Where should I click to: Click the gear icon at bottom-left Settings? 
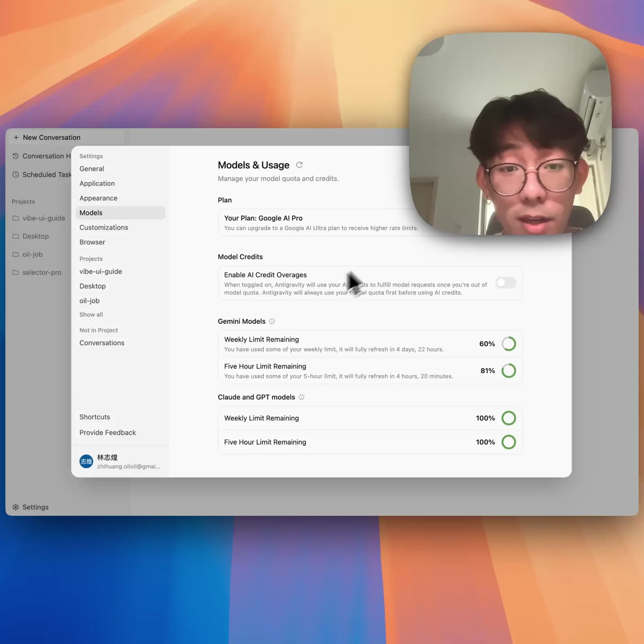(16, 507)
